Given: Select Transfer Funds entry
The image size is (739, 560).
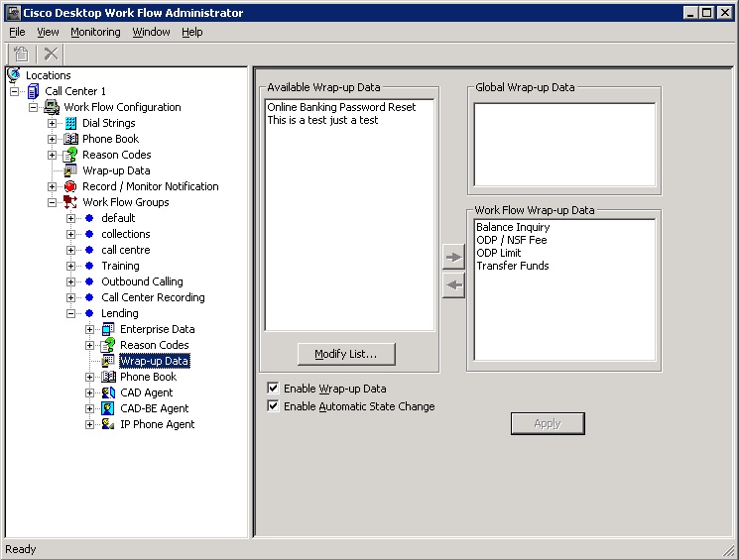Looking at the screenshot, I should coord(513,266).
